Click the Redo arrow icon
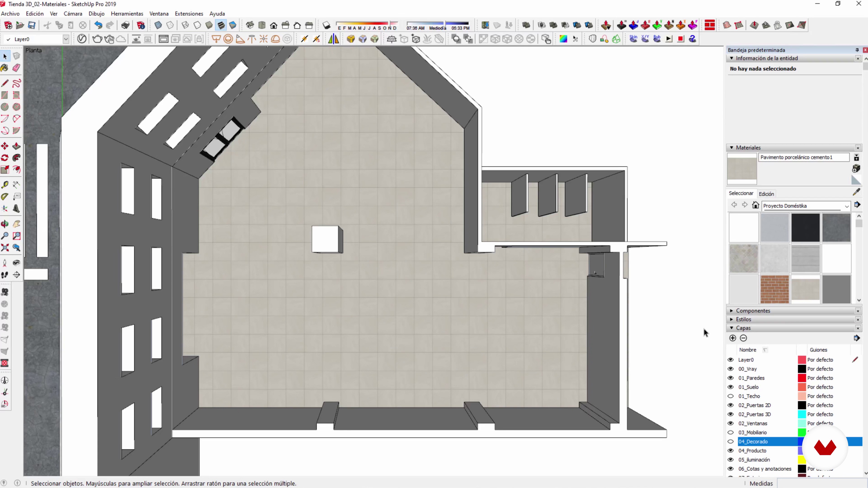 click(x=109, y=25)
